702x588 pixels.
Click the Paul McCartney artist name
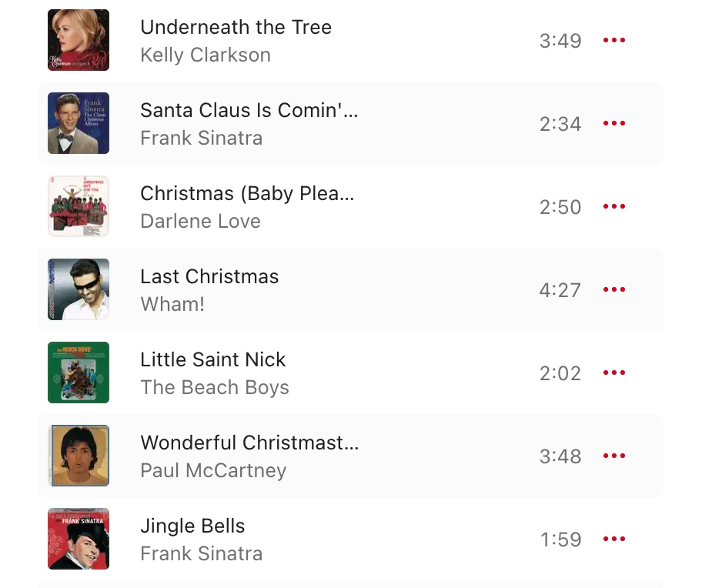(213, 471)
